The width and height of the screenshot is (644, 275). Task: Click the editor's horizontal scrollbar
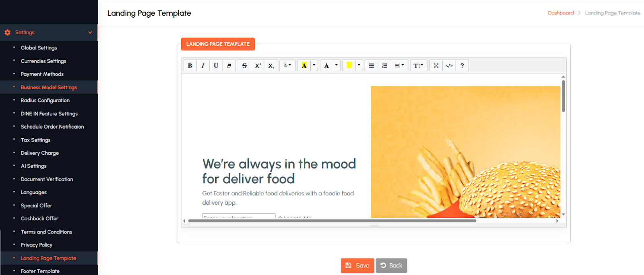tap(332, 221)
